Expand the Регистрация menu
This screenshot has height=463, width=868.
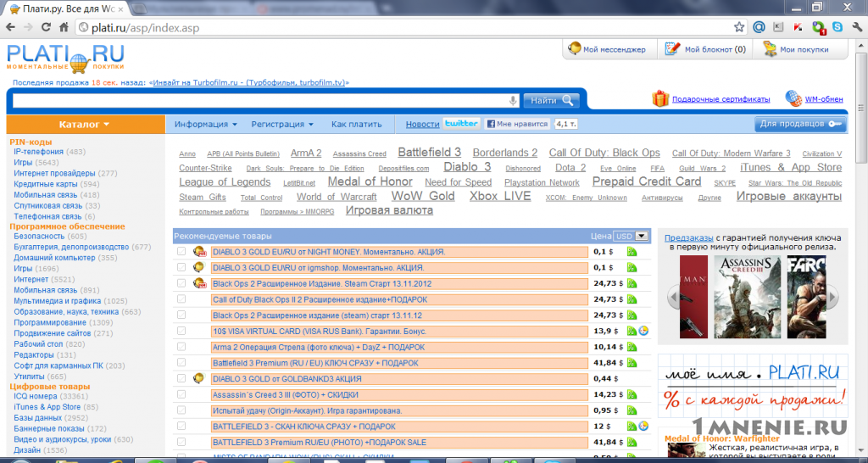[x=282, y=124]
